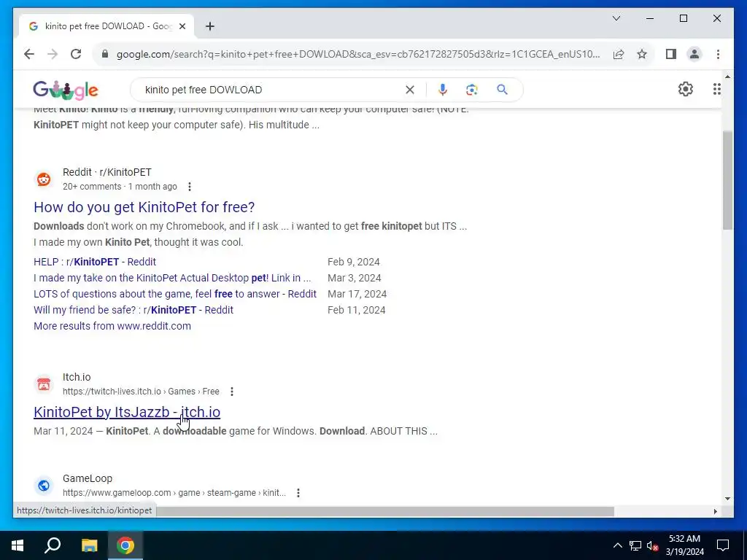Go back to the previous page
This screenshot has height=560, width=747.
[x=29, y=54]
